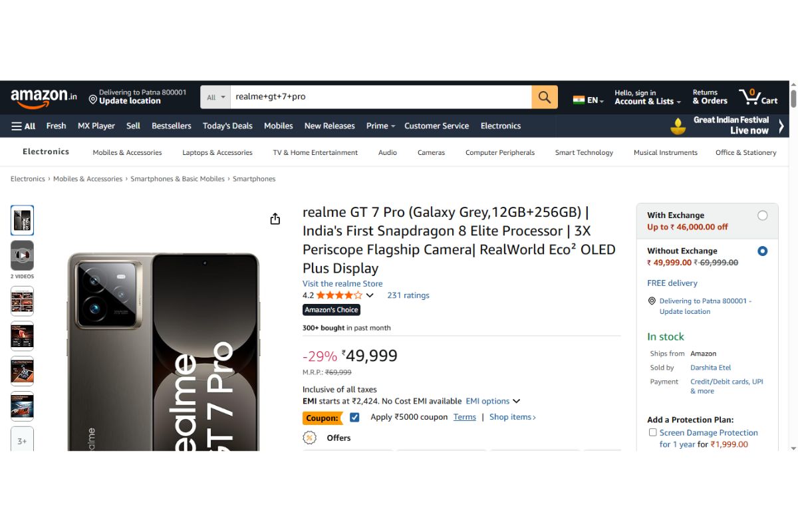The image size is (798, 532).
Task: Open Today's Deals from the navigation bar
Action: click(x=227, y=126)
